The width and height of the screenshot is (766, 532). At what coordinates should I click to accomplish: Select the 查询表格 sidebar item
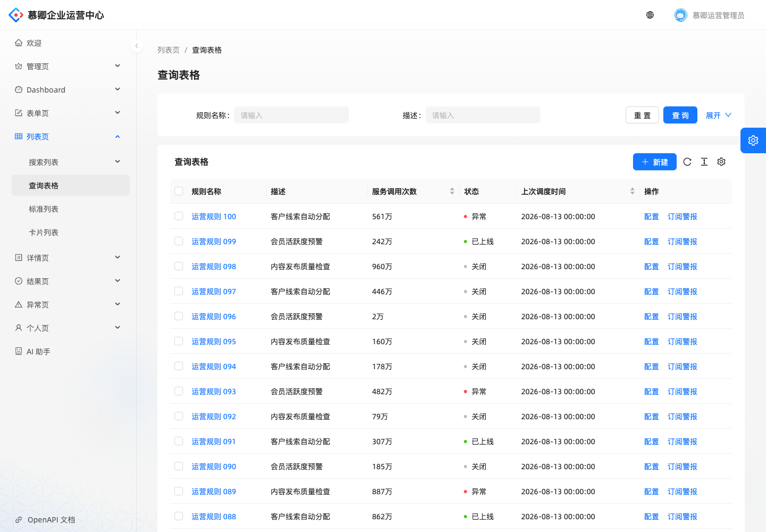click(71, 185)
